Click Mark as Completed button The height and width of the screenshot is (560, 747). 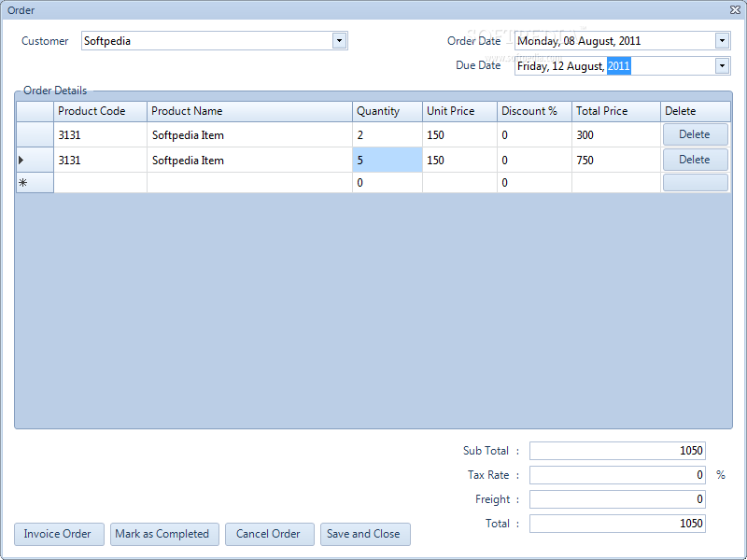point(164,534)
